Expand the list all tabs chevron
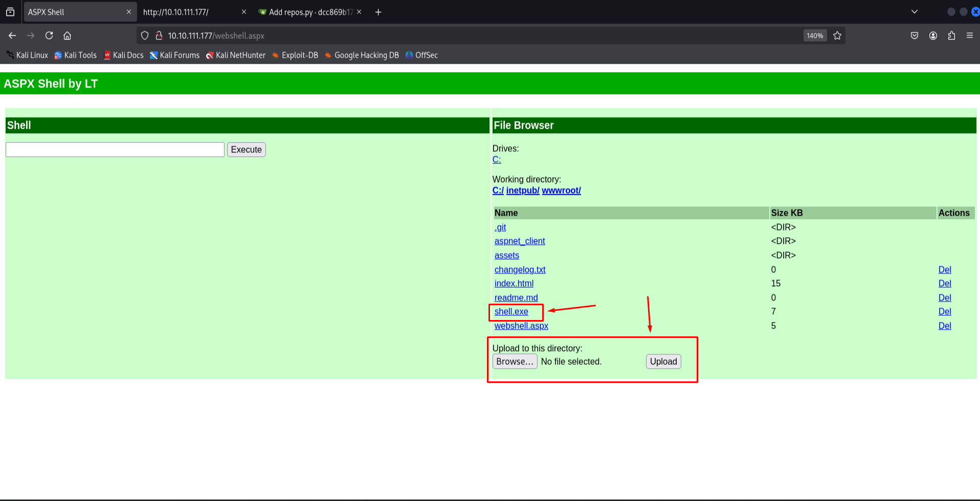The width and height of the screenshot is (980, 501). 915,12
